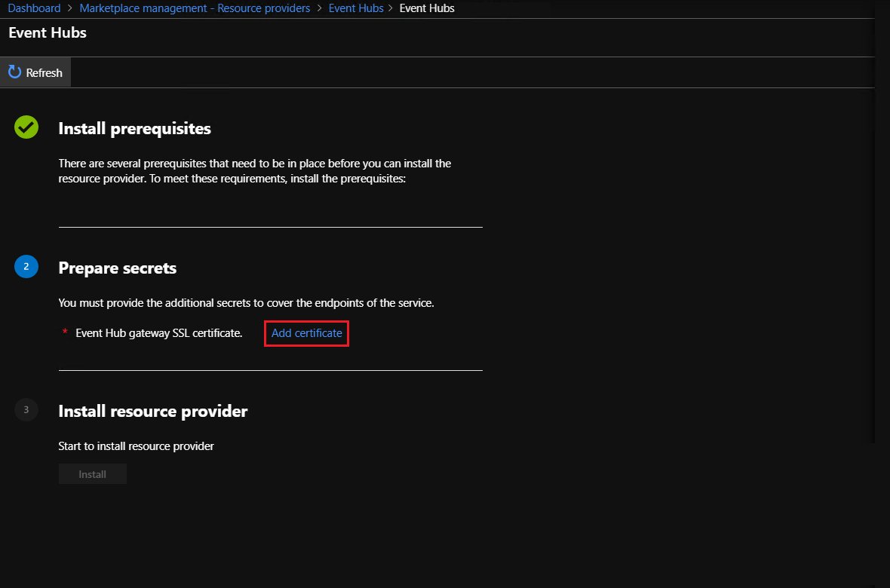Screen dimensions: 890x588
Task: Click the Event Hubs page title
Action: [x=47, y=32]
